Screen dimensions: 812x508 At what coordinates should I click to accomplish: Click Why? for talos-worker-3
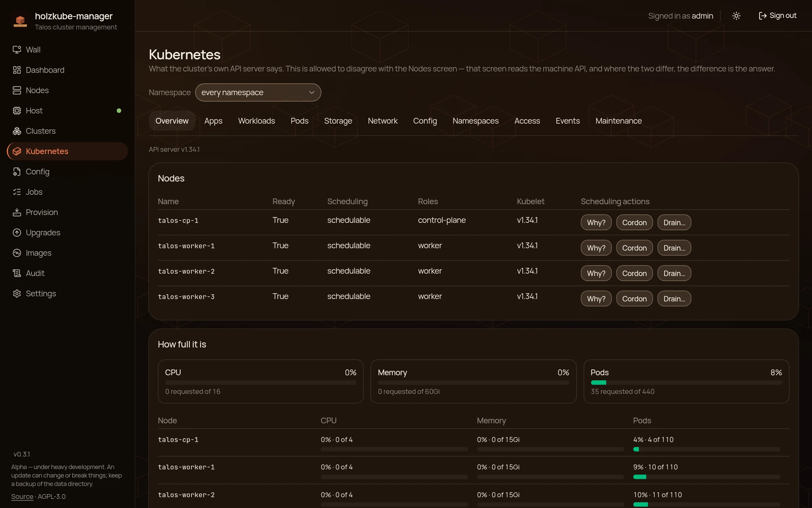596,299
